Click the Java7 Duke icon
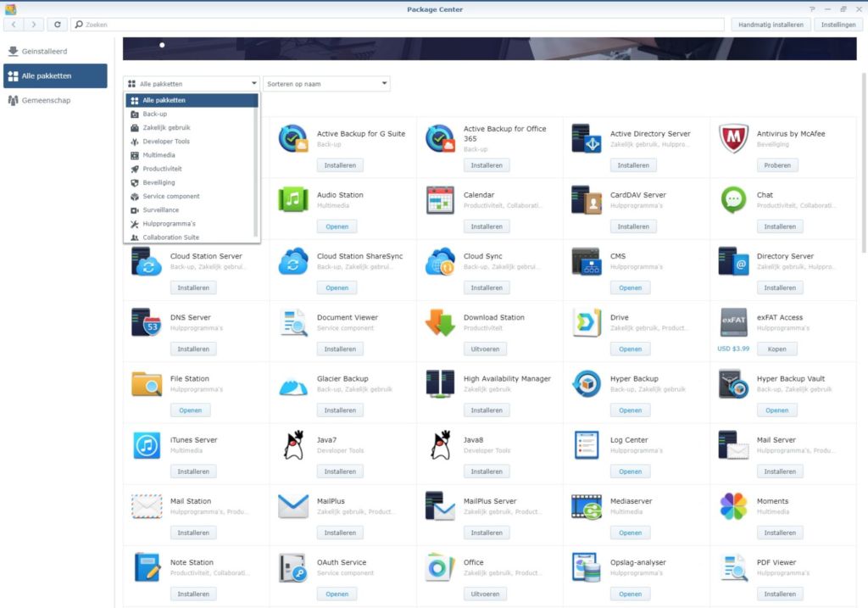Viewport: 868px width, 608px height. click(294, 445)
